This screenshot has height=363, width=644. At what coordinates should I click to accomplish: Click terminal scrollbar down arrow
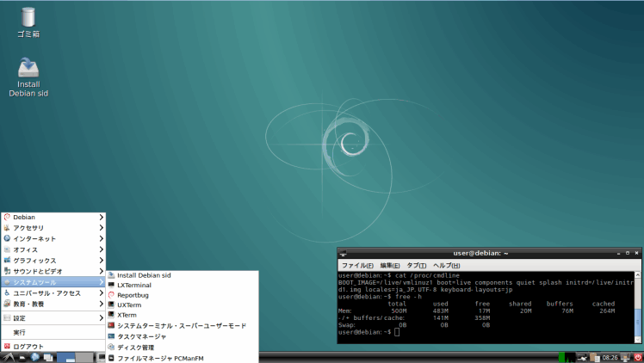coord(638,340)
